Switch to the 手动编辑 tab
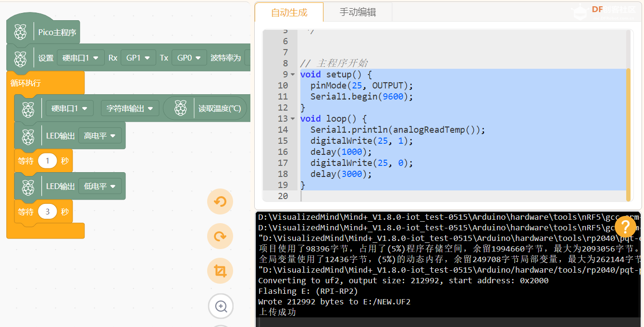644x327 pixels. point(358,13)
